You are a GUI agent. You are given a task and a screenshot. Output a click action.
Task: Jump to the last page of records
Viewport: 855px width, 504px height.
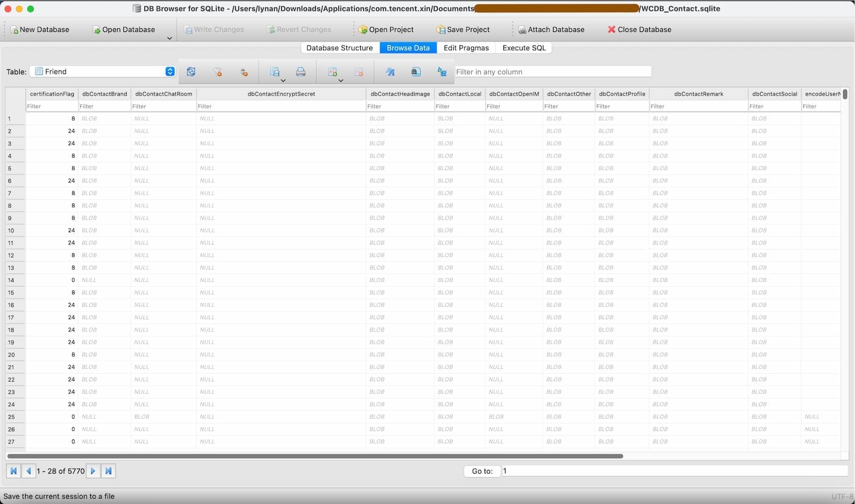[x=108, y=471]
